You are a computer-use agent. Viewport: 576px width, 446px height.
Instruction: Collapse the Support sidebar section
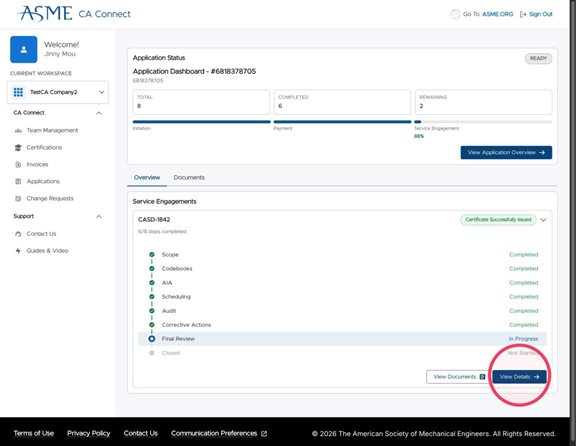click(x=99, y=216)
